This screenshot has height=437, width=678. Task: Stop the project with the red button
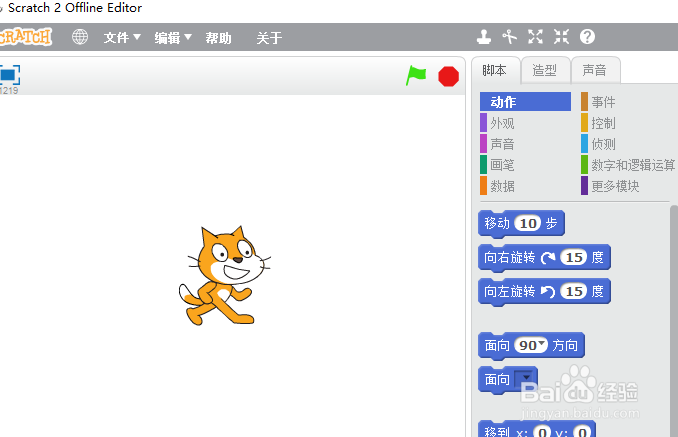point(448,77)
